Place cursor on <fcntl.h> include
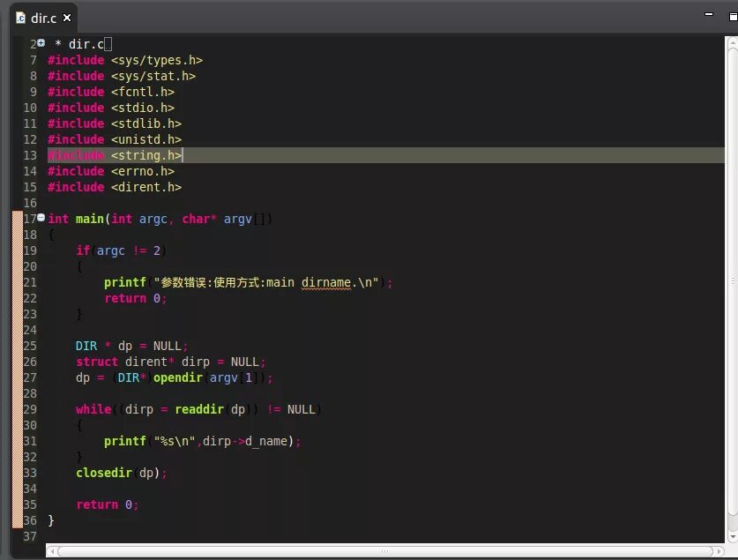738x560 pixels. tap(143, 92)
